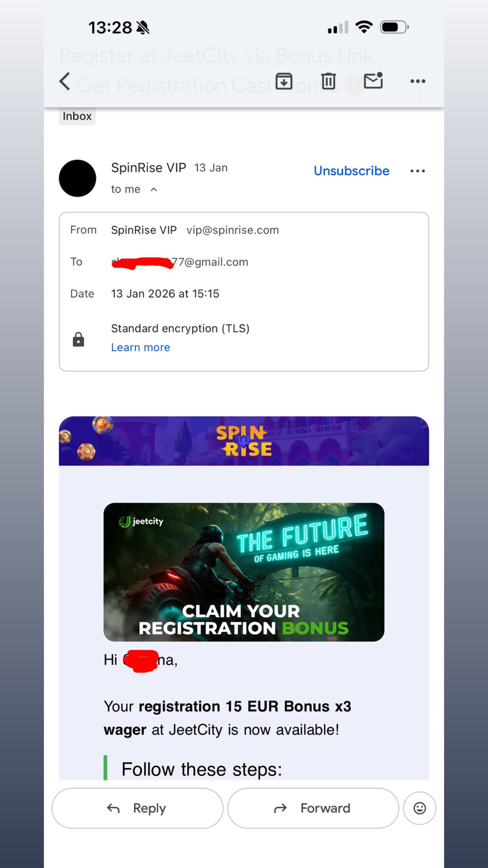
Task: Tap the emoji reaction button
Action: click(x=420, y=808)
